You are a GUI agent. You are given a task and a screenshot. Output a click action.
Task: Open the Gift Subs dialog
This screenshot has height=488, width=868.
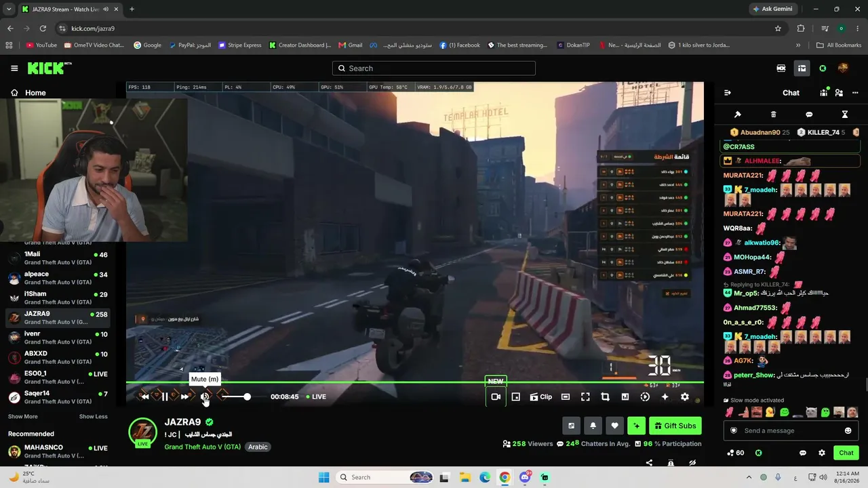(675, 426)
